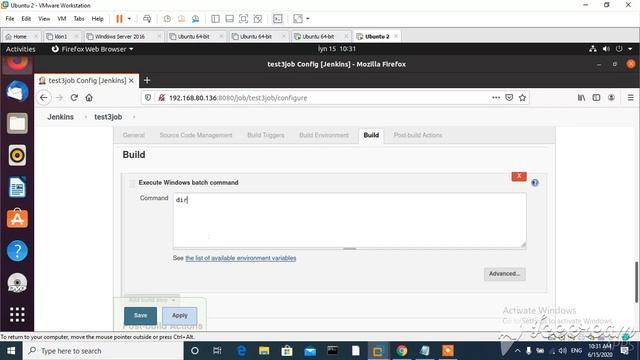Image resolution: width=640 pixels, height=360 pixels.
Task: Open Ubuntu Software from the dock
Action: coord(17,219)
